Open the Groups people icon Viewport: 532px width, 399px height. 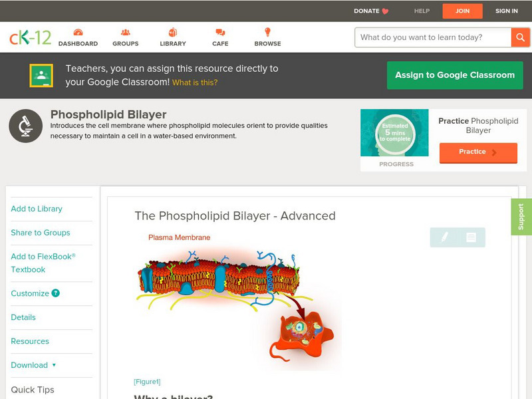(x=126, y=32)
